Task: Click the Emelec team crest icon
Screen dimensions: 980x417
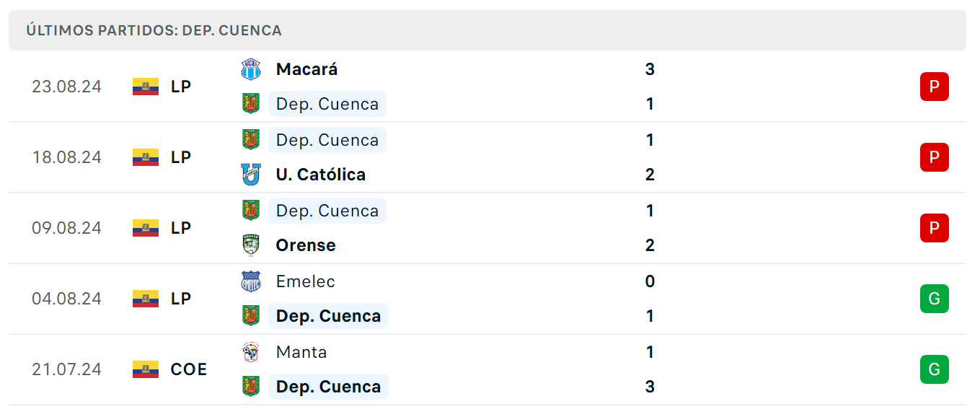Action: coord(250,281)
